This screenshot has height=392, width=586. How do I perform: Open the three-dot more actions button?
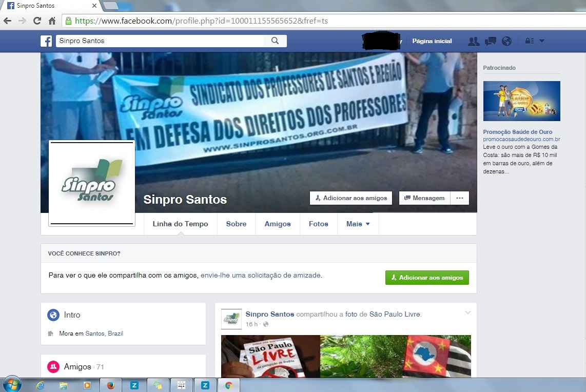pos(460,198)
